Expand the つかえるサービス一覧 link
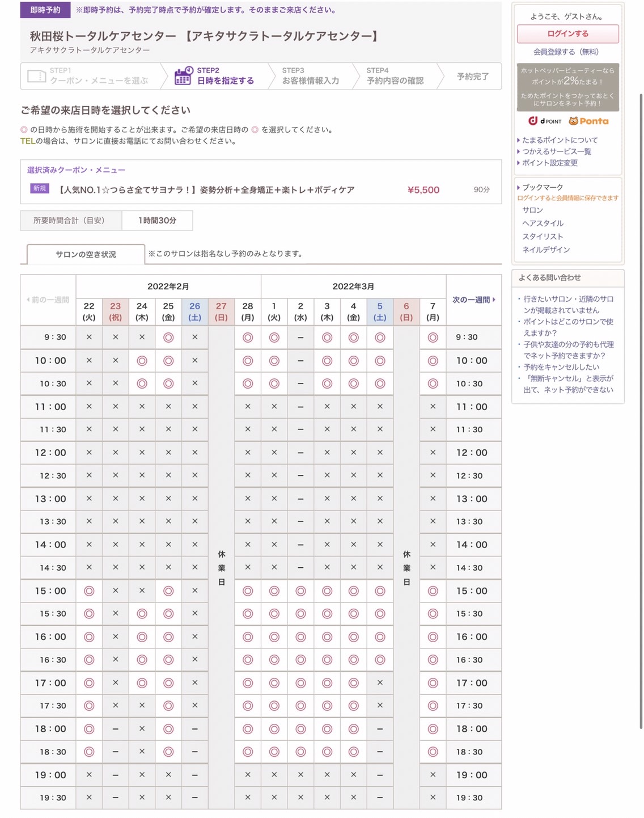The width and height of the screenshot is (644, 818). 556,151
